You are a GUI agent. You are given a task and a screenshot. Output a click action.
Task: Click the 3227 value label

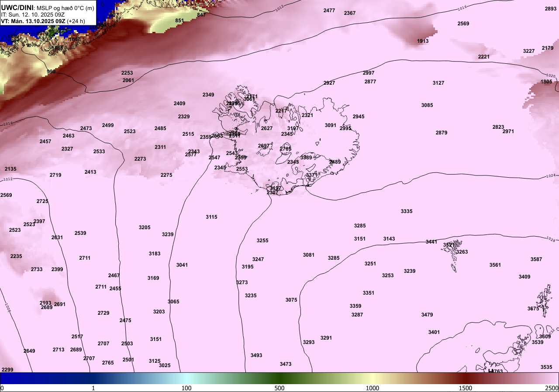click(x=529, y=51)
